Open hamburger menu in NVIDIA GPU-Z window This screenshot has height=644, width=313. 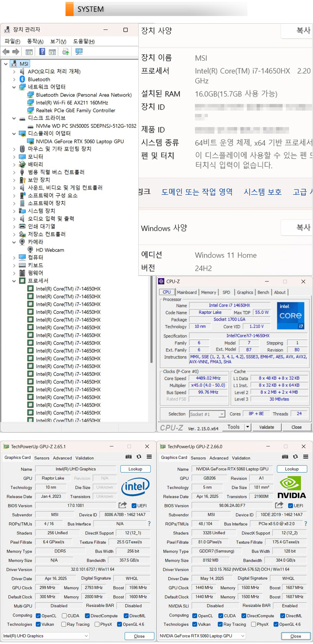(306, 457)
